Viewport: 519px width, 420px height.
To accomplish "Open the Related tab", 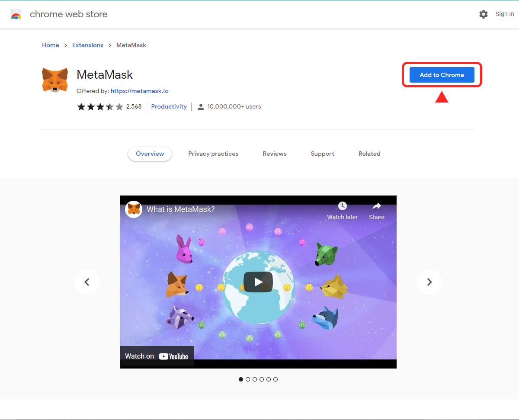I will (x=369, y=154).
